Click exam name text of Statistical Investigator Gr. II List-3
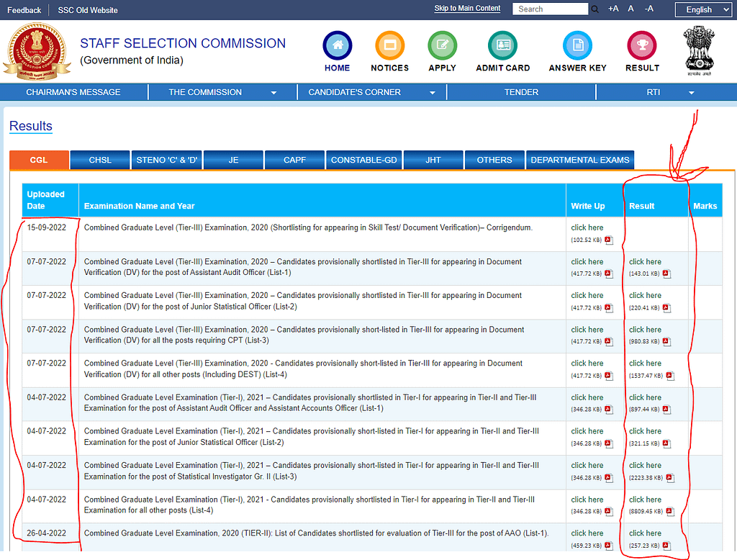737x560 pixels. coord(312,471)
